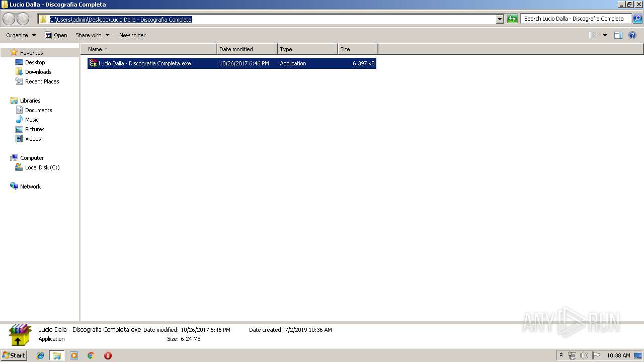Open the Documents library
This screenshot has width=644, height=362.
coord(38,110)
